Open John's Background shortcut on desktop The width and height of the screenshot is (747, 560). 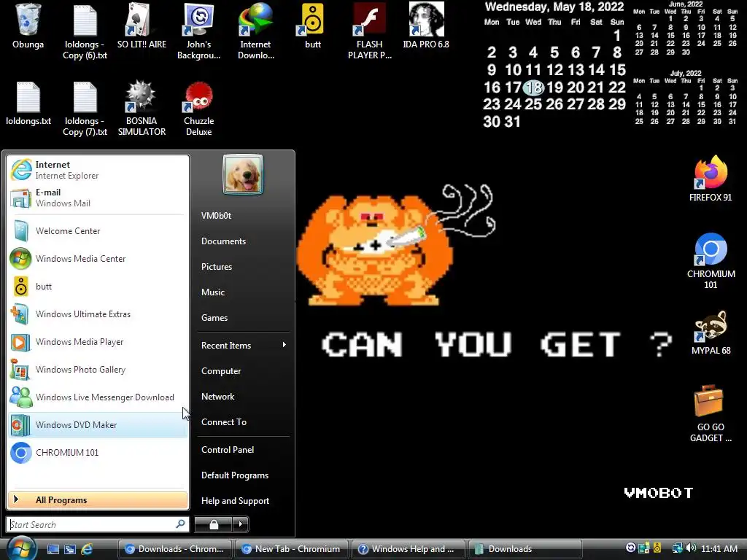(198, 31)
